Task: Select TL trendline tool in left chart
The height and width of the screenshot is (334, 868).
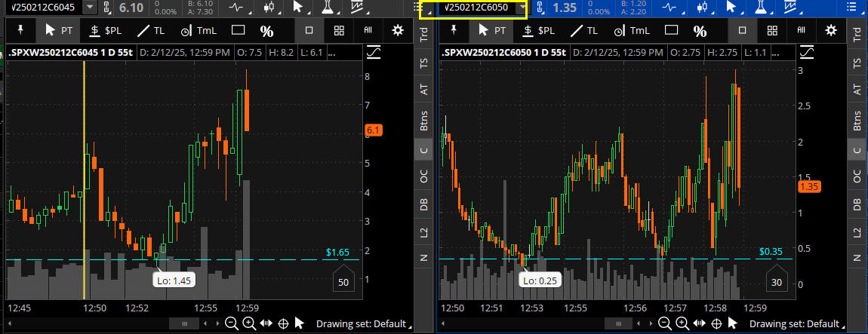Action: point(151,31)
